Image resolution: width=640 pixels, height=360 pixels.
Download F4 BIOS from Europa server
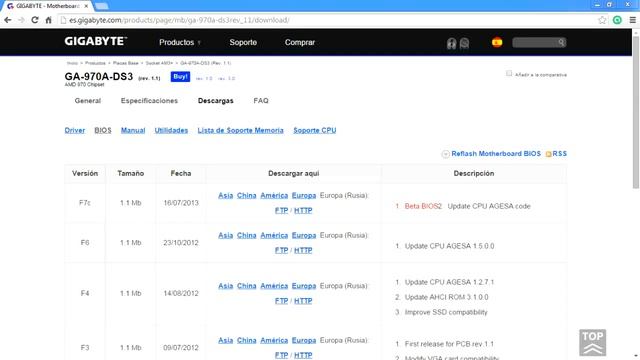pyautogui.click(x=304, y=286)
